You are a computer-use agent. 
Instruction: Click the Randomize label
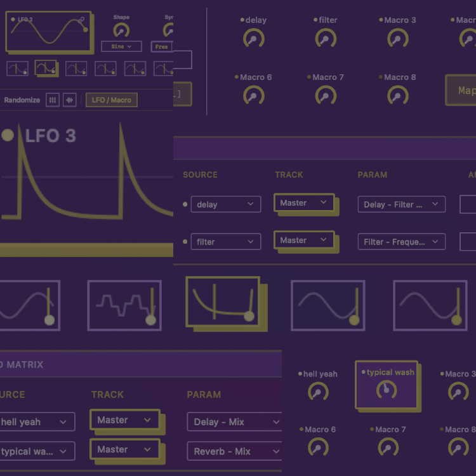click(x=22, y=100)
